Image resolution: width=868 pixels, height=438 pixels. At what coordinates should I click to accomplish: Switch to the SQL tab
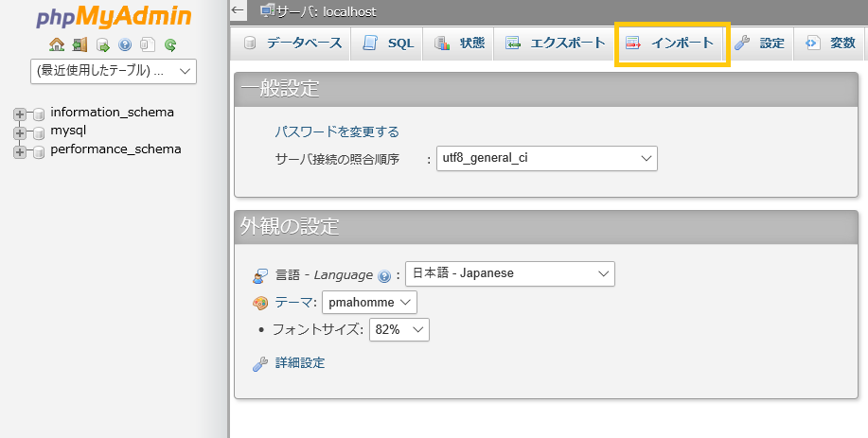[387, 44]
